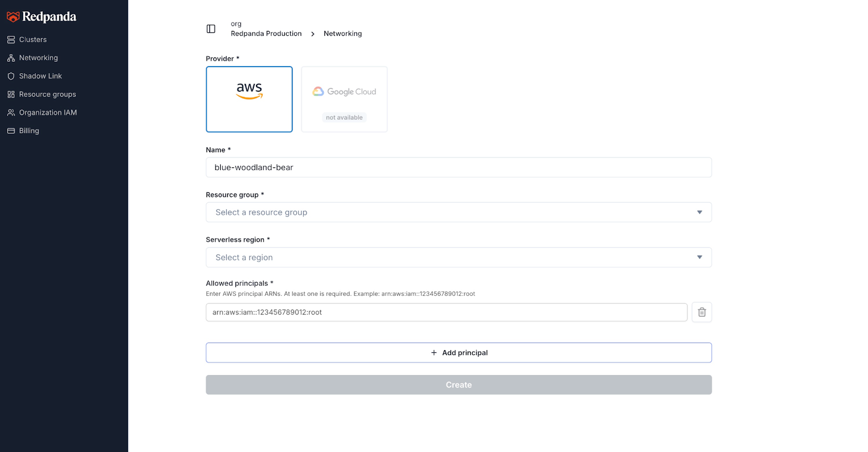The width and height of the screenshot is (868, 452).
Task: Click the 'org' breadcrumb label
Action: 236,24
